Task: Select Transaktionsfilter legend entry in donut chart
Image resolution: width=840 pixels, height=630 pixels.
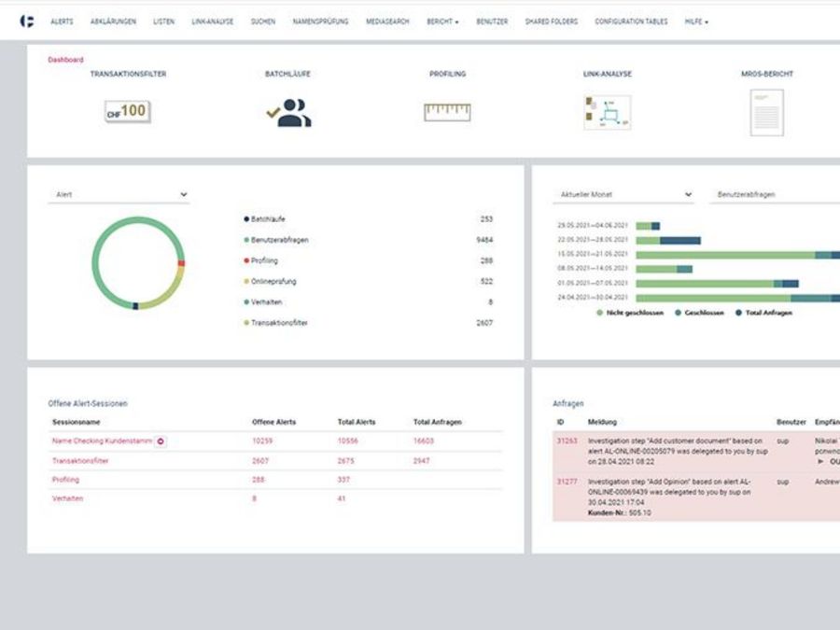Action: 276,323
